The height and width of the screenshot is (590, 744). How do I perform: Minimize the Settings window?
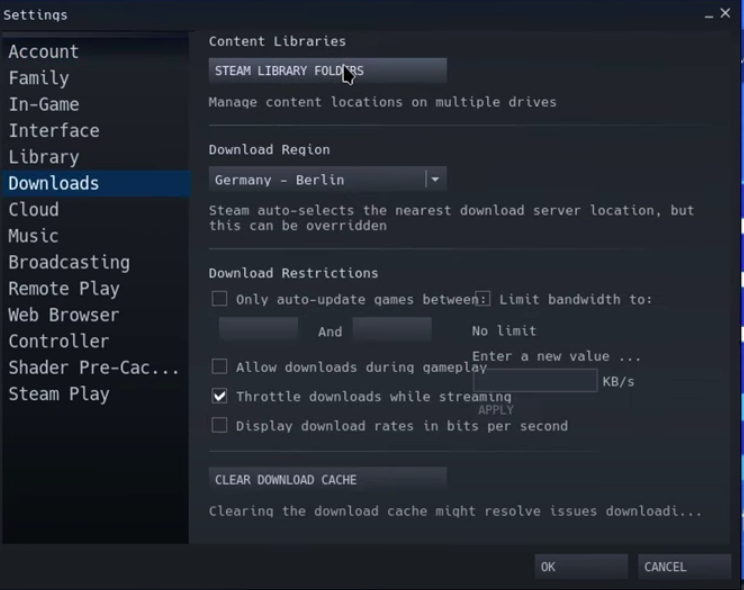(x=709, y=15)
